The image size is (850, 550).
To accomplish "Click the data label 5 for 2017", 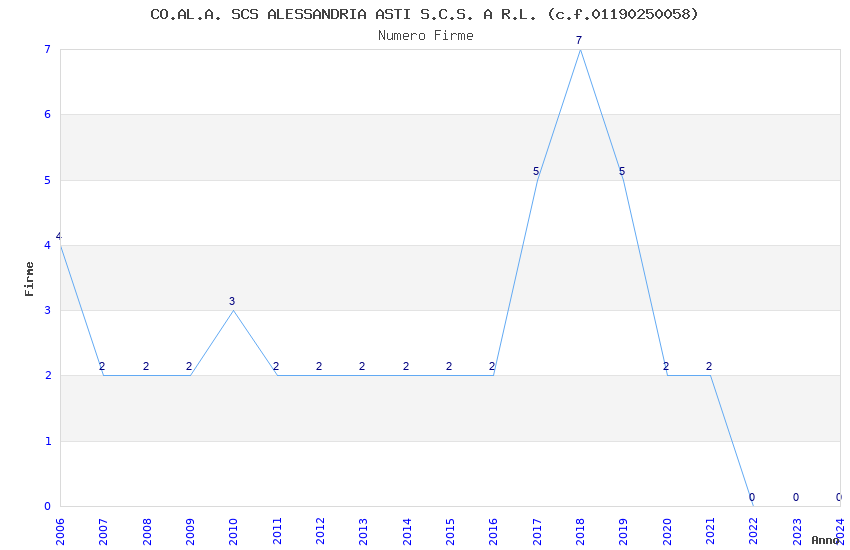I will 536,171.
